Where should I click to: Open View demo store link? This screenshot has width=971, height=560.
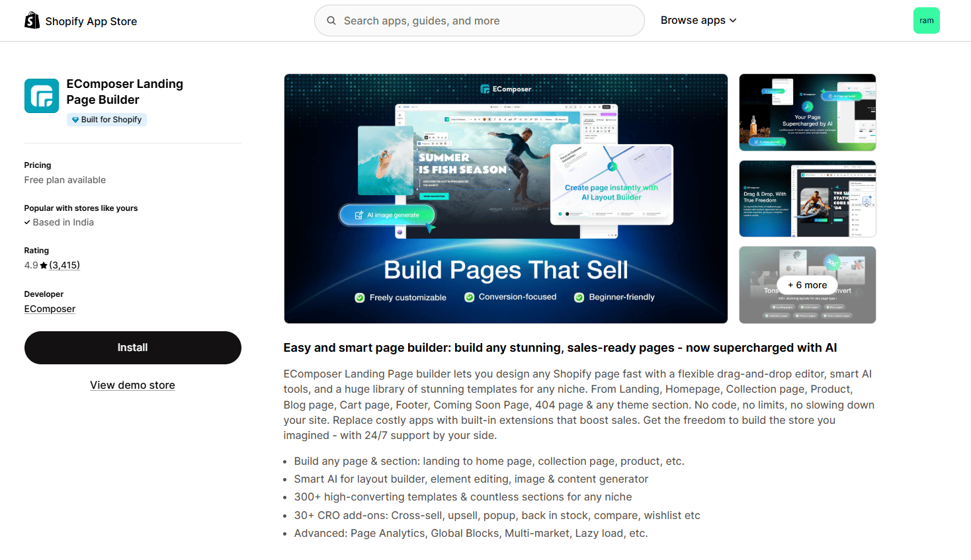[x=133, y=385]
